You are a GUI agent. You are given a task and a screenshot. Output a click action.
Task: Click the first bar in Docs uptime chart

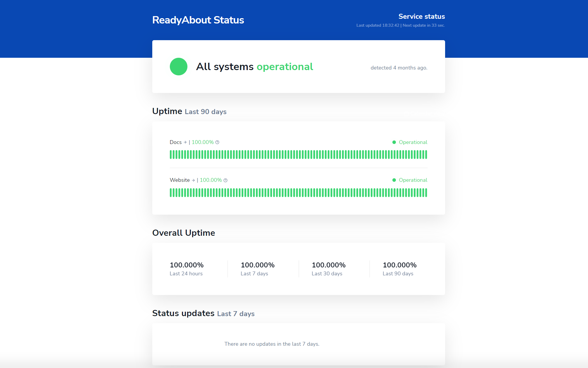[171, 155]
